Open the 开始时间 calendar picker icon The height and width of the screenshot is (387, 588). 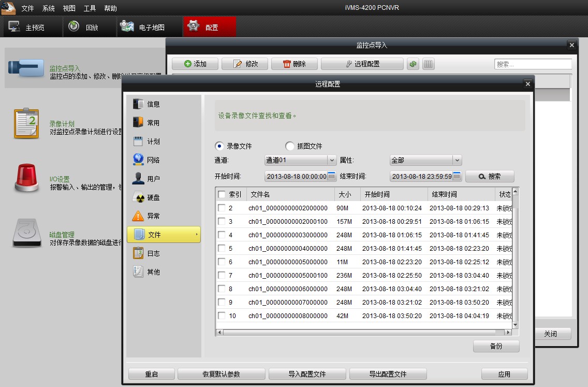[x=331, y=176]
